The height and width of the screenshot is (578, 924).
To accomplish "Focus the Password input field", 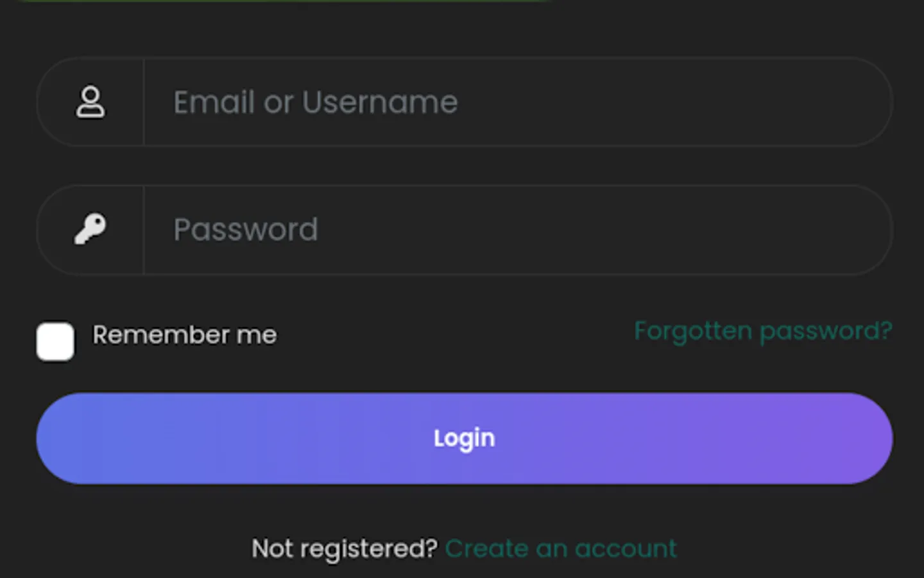I will point(513,229).
